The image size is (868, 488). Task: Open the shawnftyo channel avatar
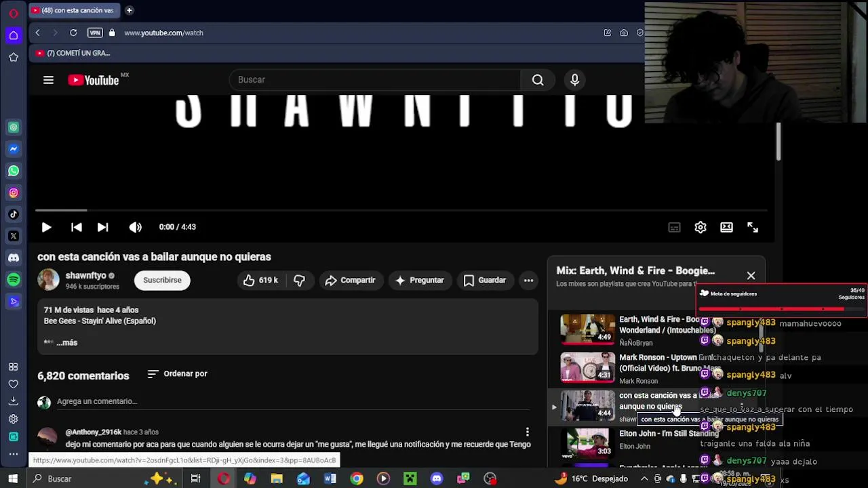point(48,279)
